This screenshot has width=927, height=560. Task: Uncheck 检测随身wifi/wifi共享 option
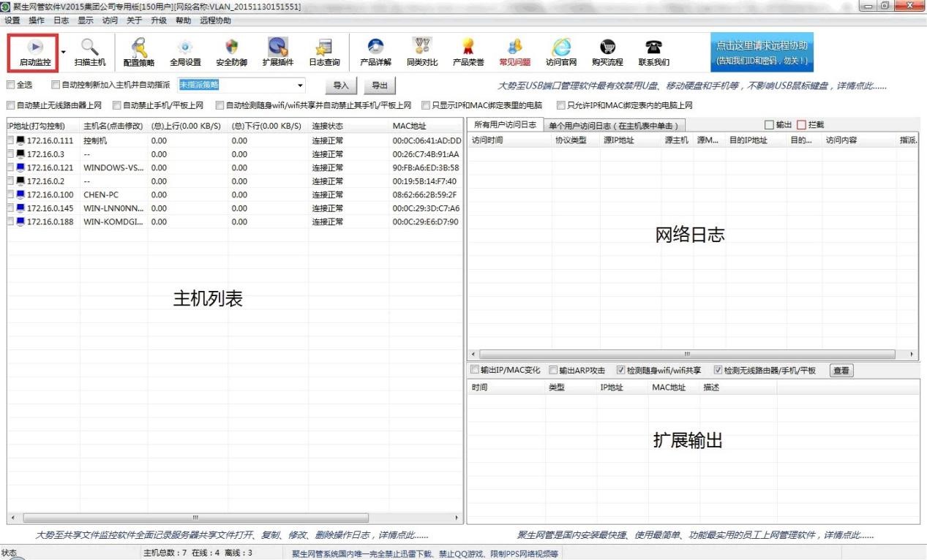[x=620, y=370]
